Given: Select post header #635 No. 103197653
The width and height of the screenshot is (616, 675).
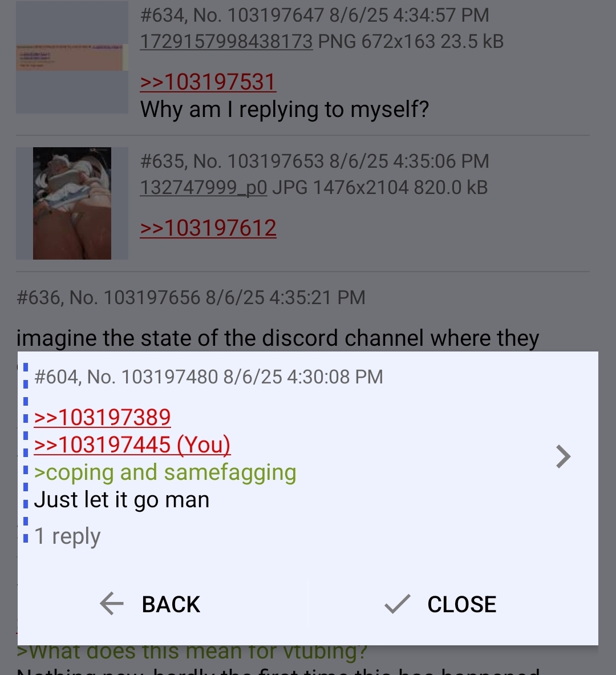Looking at the screenshot, I should (x=315, y=161).
